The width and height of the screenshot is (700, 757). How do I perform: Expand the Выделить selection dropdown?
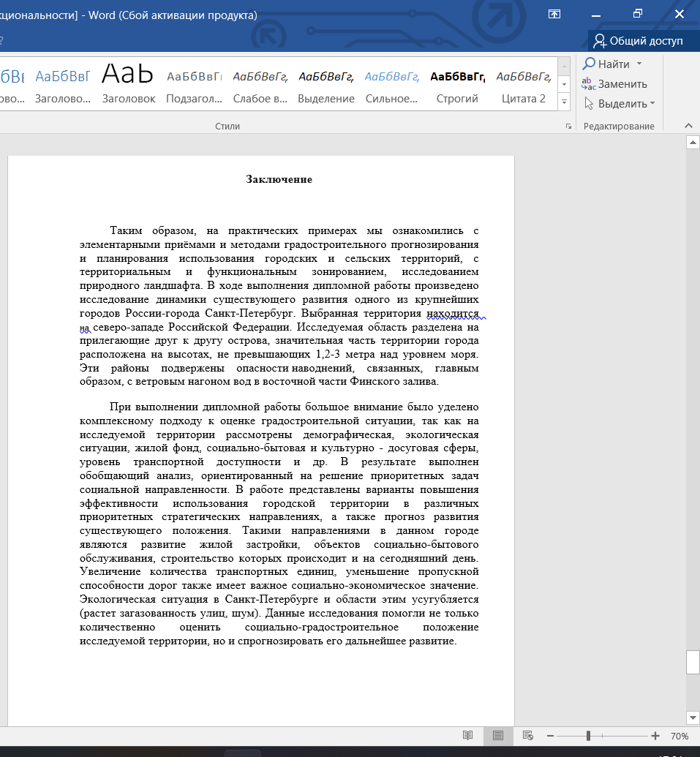[620, 104]
